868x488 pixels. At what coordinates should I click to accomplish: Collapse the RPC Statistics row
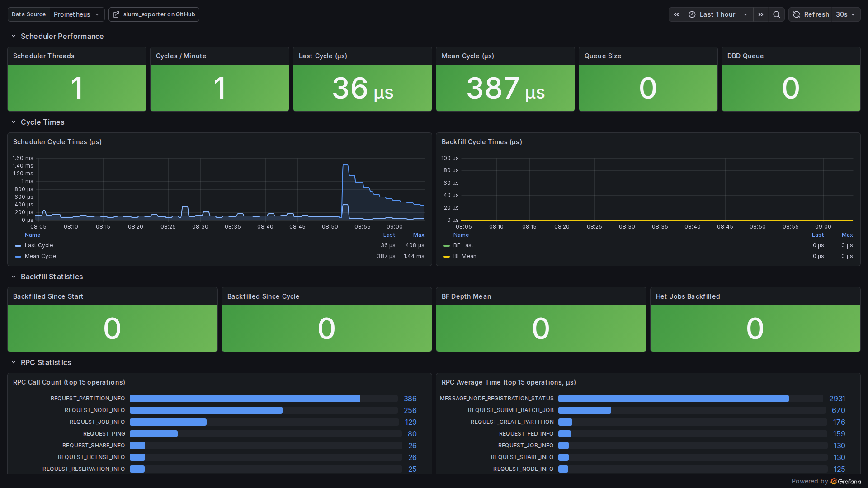[x=14, y=362]
